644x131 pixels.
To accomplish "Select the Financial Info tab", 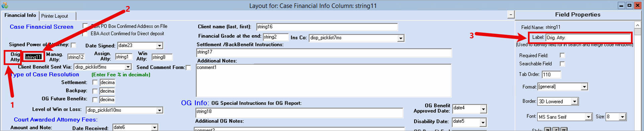I will pos(20,15).
